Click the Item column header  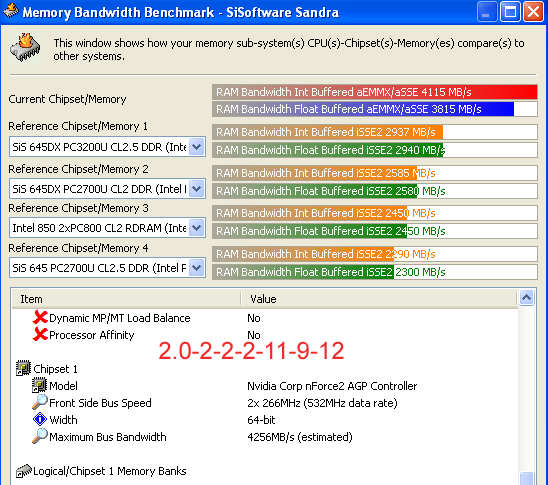[x=126, y=299]
